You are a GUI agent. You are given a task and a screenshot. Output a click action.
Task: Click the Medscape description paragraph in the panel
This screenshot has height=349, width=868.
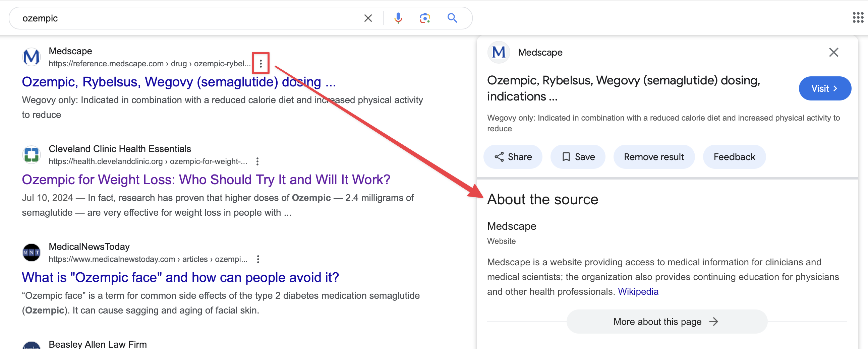tap(663, 277)
